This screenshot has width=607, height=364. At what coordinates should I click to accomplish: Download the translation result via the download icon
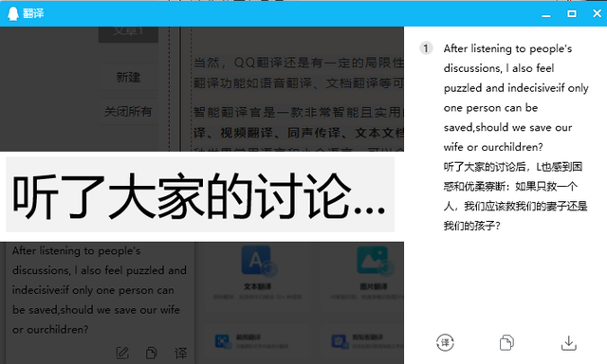click(x=569, y=343)
